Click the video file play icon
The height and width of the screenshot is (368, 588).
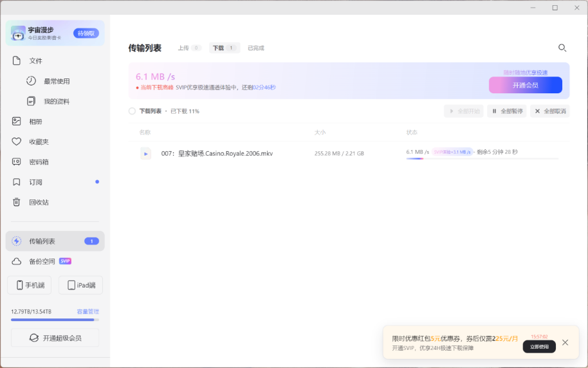[x=145, y=153]
